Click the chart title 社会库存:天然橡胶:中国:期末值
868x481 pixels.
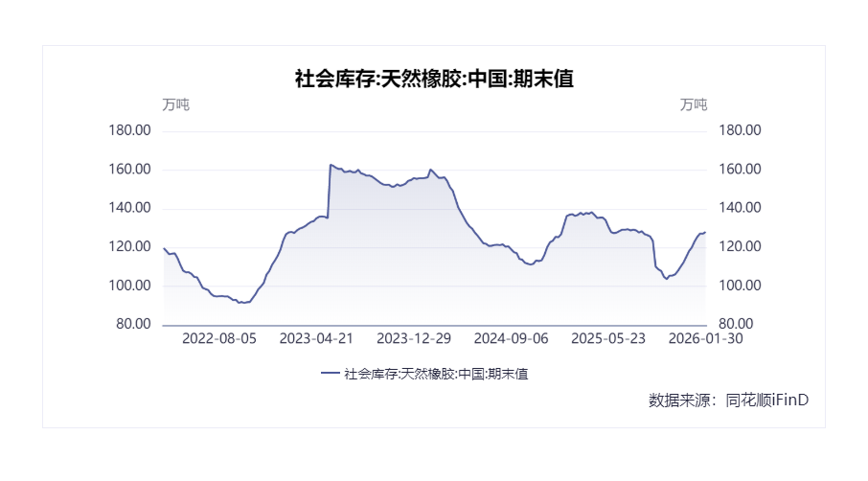click(434, 80)
